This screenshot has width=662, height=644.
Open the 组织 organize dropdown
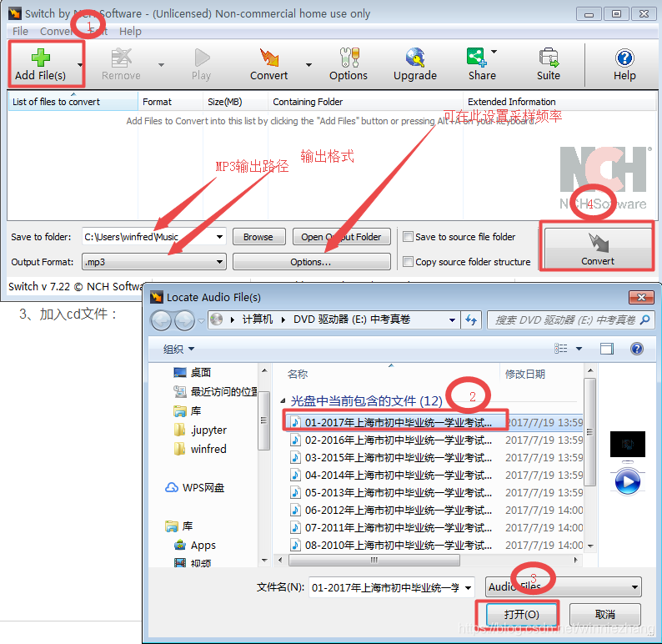(x=179, y=349)
